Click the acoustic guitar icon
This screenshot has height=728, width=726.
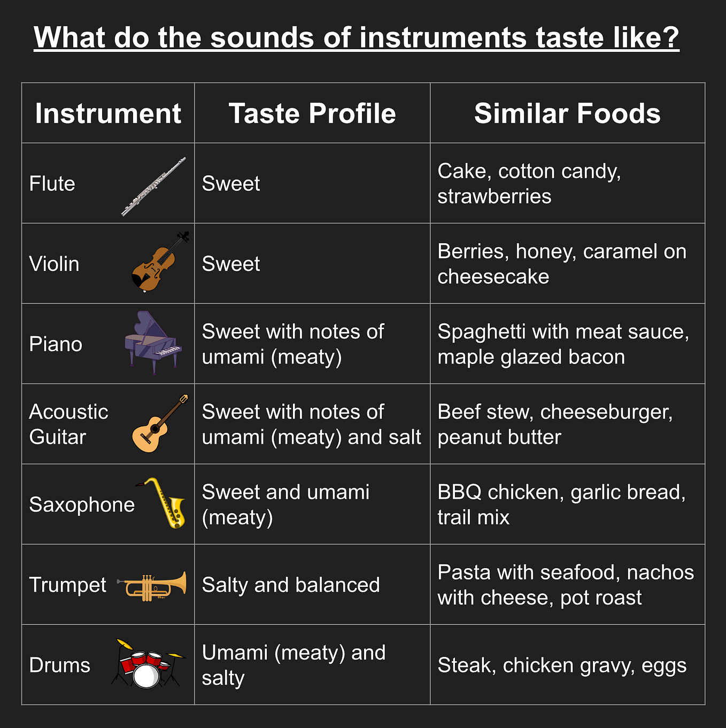[160, 423]
